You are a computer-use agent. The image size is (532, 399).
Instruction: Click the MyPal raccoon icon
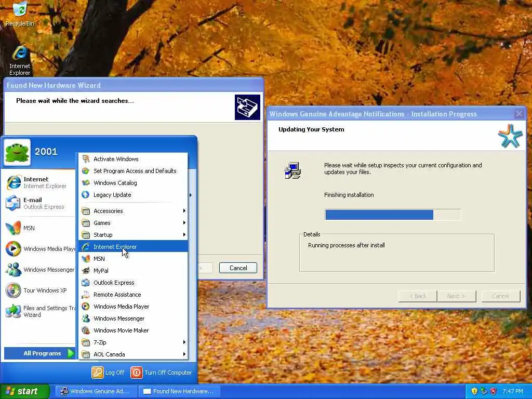86,270
